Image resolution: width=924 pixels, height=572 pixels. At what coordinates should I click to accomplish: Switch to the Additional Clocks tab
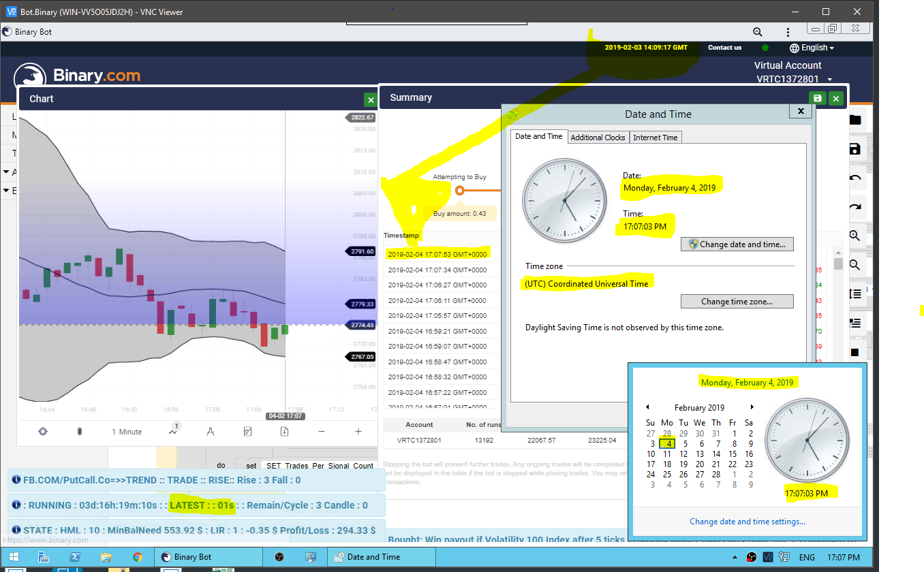pos(598,137)
